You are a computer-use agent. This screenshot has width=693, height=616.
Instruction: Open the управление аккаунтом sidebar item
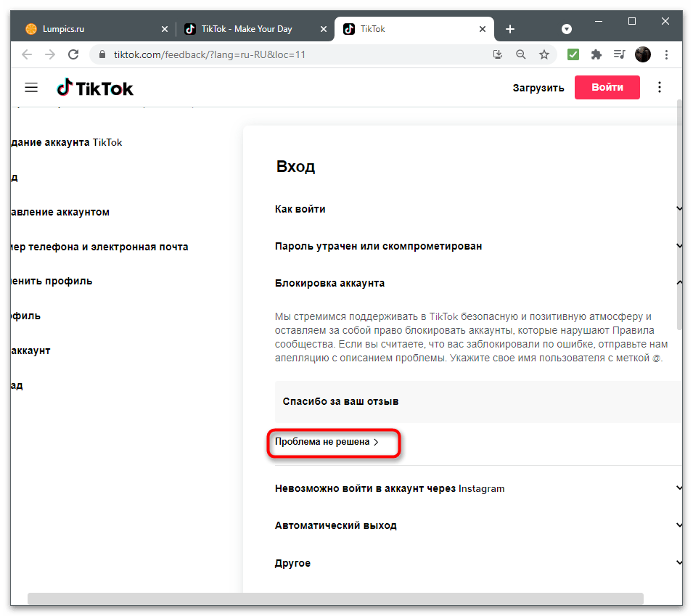(x=60, y=212)
